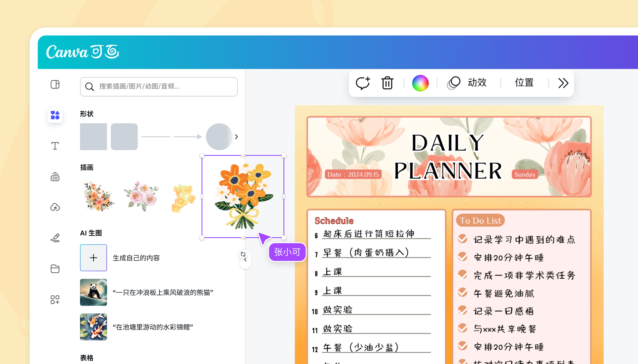Click the 插画 section heading
The image size is (638, 364).
point(86,167)
